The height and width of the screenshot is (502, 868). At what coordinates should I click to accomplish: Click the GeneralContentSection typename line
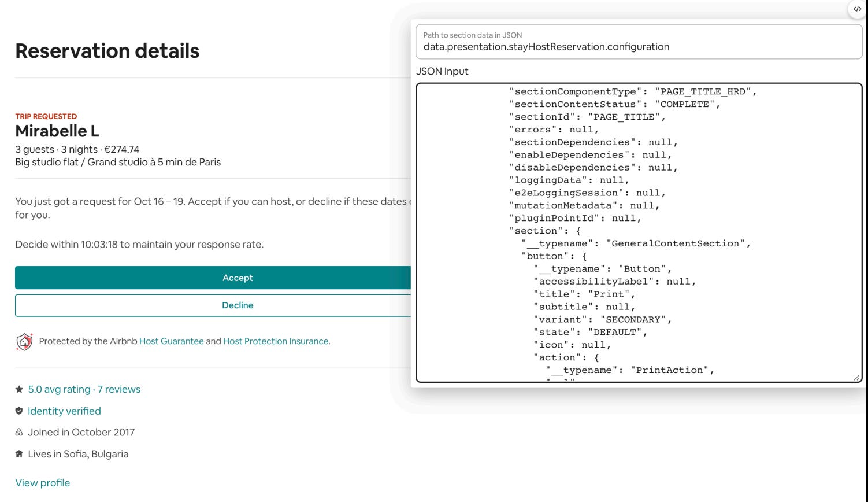click(636, 243)
